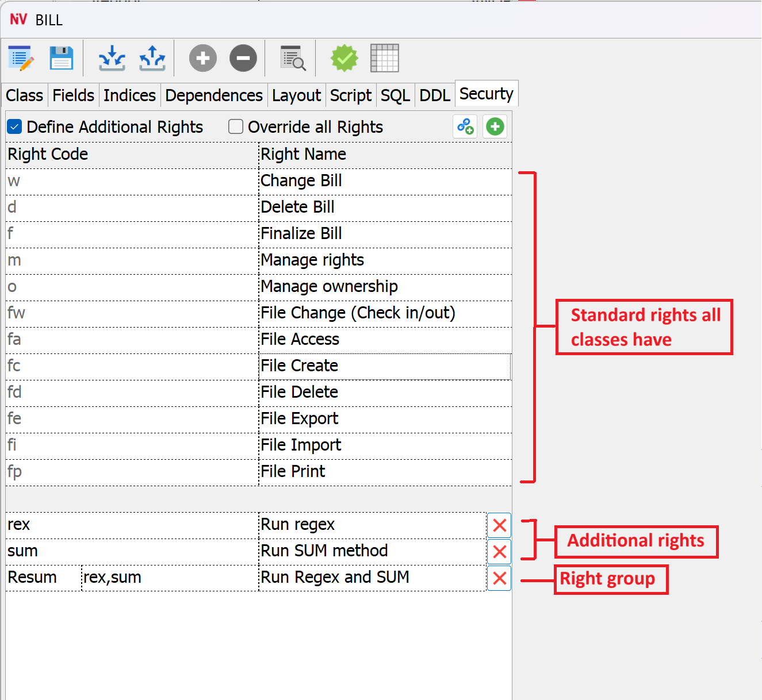
Task: Enable Override all Rights checkbox
Action: 236,127
